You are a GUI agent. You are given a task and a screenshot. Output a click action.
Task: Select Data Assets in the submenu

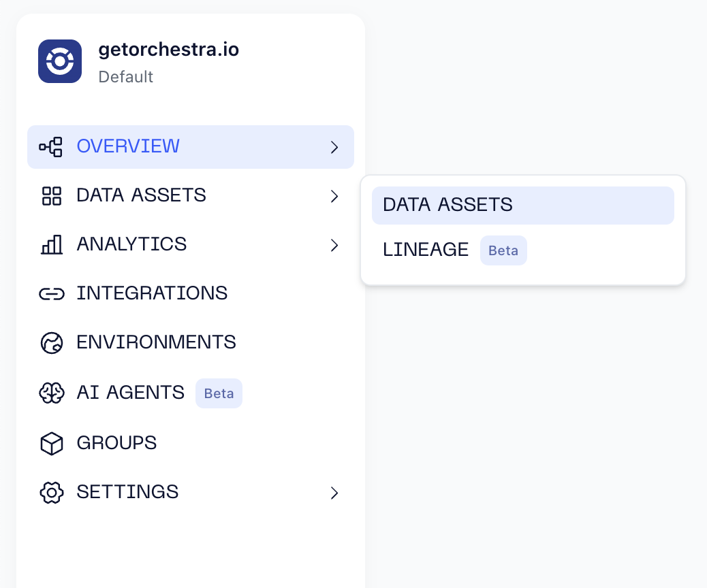(447, 205)
